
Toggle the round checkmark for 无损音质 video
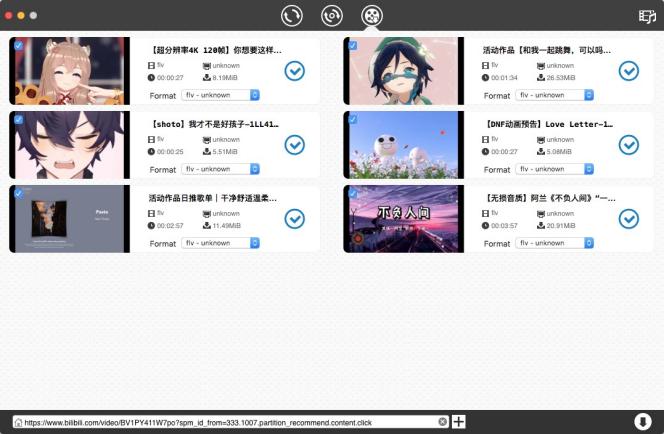point(629,219)
